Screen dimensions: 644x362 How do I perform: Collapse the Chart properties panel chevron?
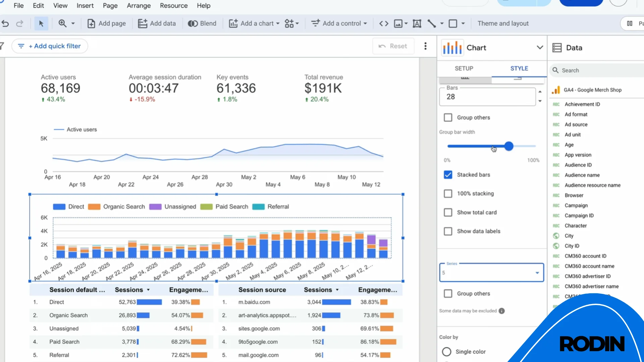540,47
